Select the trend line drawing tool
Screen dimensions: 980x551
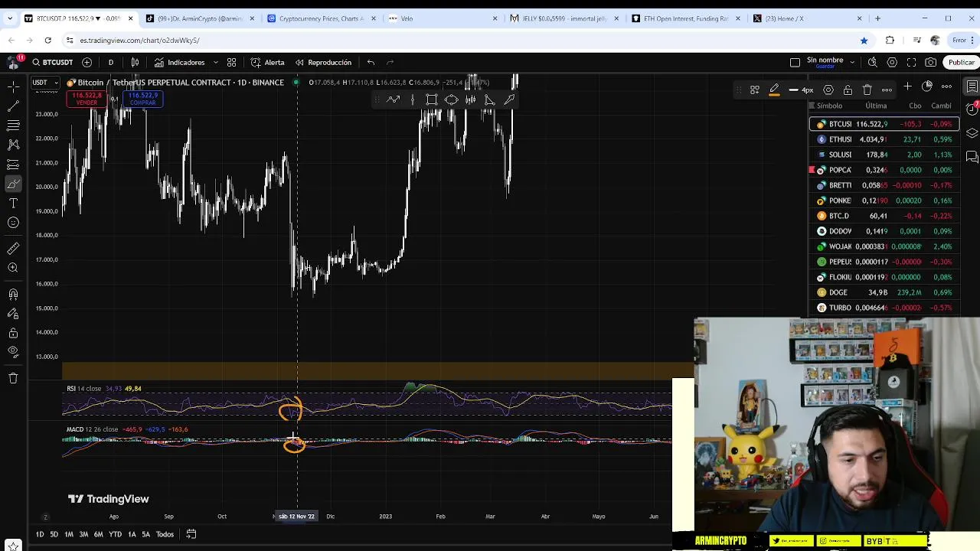pos(13,106)
